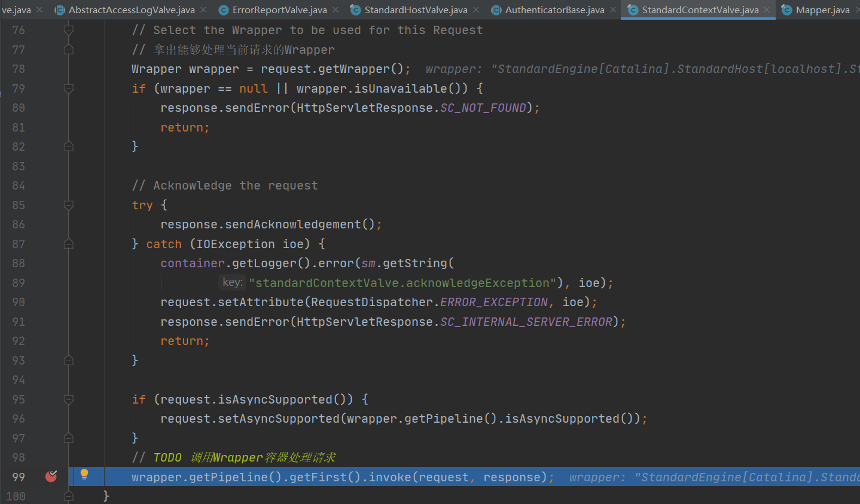Click the return statement on line 81
The width and height of the screenshot is (860, 504).
point(185,127)
